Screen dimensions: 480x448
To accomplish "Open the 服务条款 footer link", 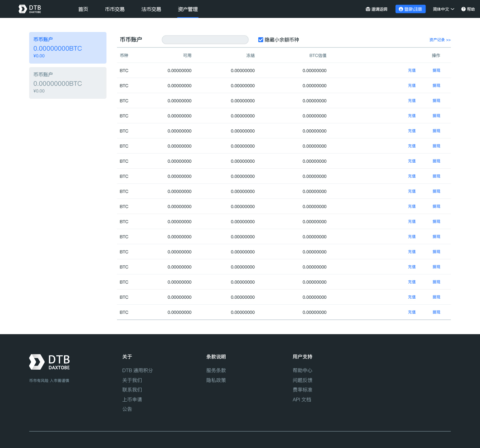I will tap(216, 370).
